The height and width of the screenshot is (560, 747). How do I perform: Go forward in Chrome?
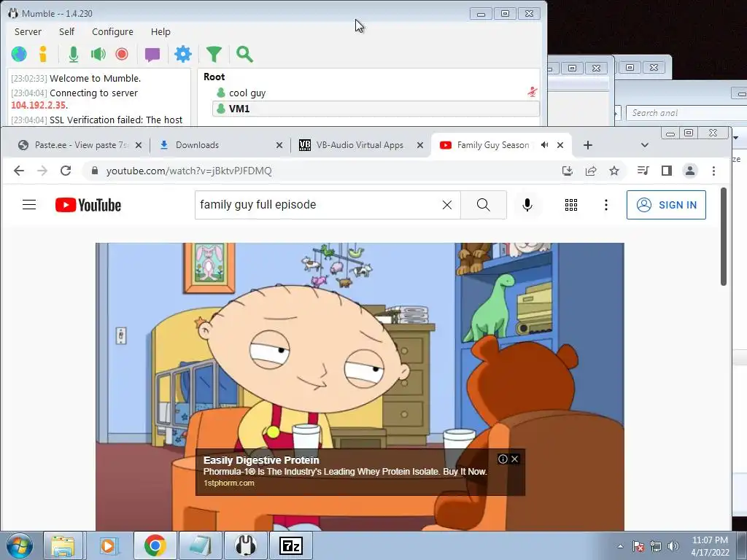pos(42,171)
